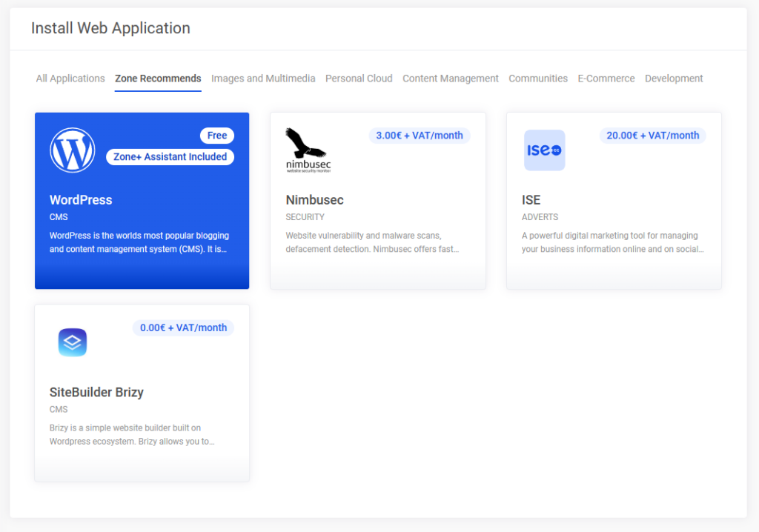Select the Images and Multimedia tab
Image resolution: width=759 pixels, height=532 pixels.
click(263, 78)
